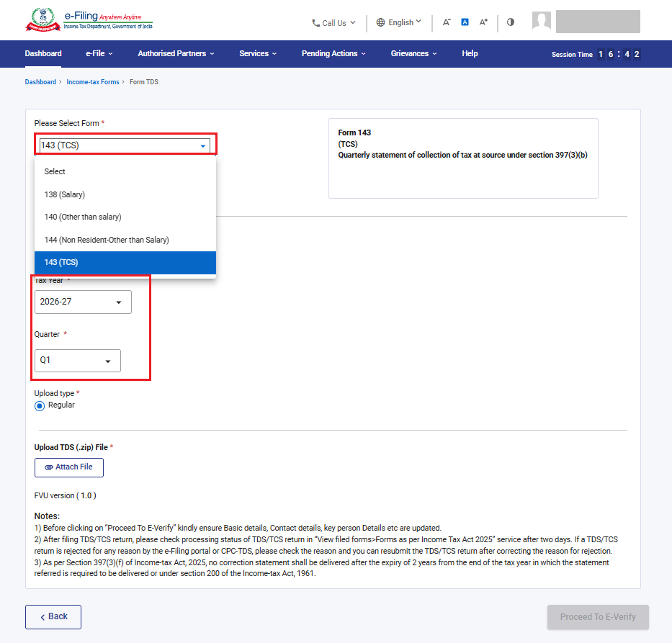Click the Call Us phone icon
Screen dimensions: 672x643
[x=316, y=23]
